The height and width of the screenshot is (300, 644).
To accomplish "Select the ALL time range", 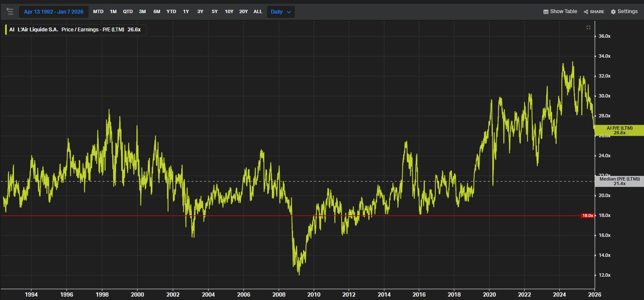I will click(258, 12).
